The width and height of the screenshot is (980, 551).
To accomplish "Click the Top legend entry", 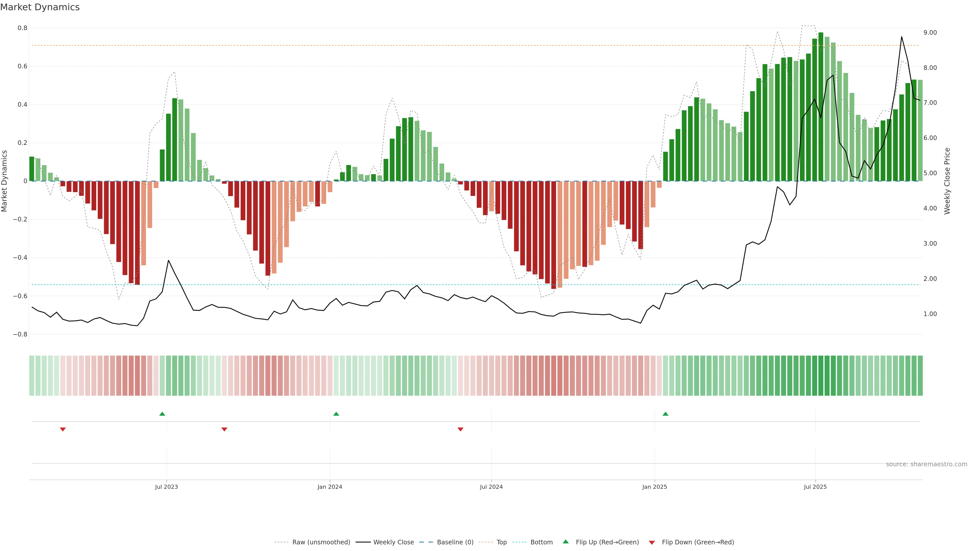I will (x=501, y=542).
